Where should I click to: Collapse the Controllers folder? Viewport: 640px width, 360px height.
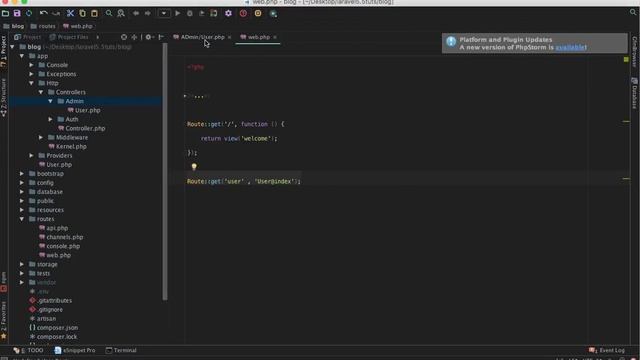(41, 92)
